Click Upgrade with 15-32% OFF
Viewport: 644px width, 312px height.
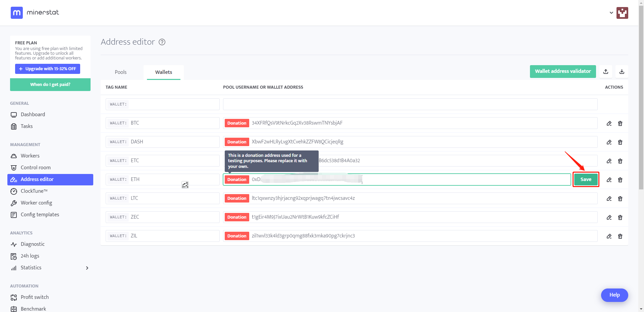coord(48,69)
